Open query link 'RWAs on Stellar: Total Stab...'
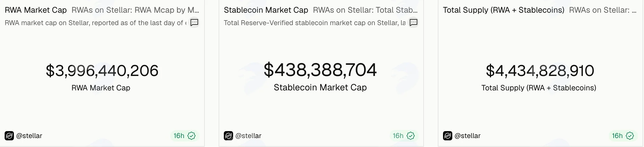644x147 pixels. pos(366,10)
